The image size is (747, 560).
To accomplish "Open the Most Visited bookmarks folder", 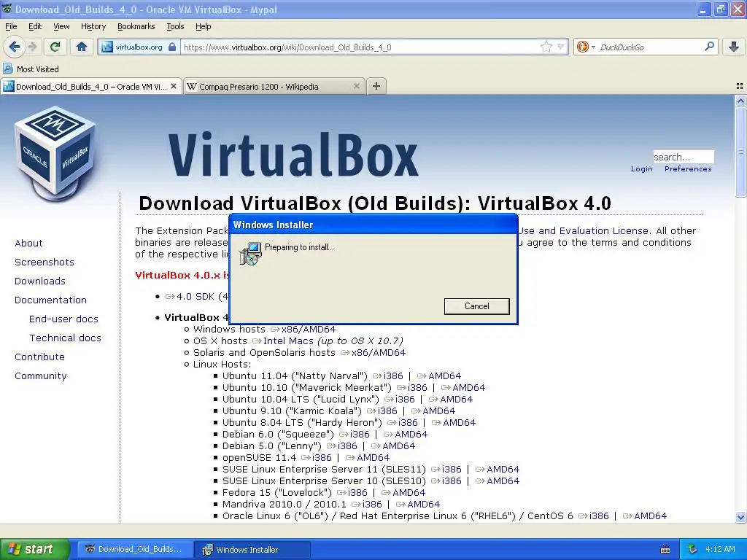I will [31, 69].
